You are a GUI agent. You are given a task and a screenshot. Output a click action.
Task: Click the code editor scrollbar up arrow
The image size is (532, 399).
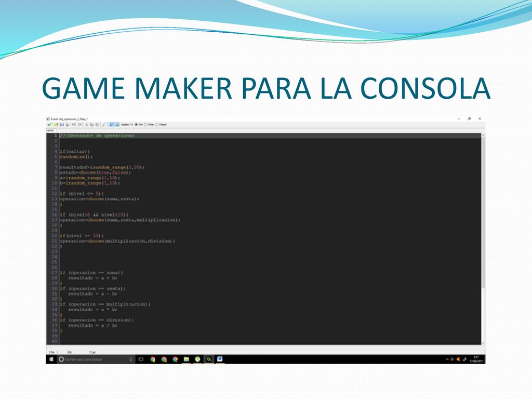[483, 135]
